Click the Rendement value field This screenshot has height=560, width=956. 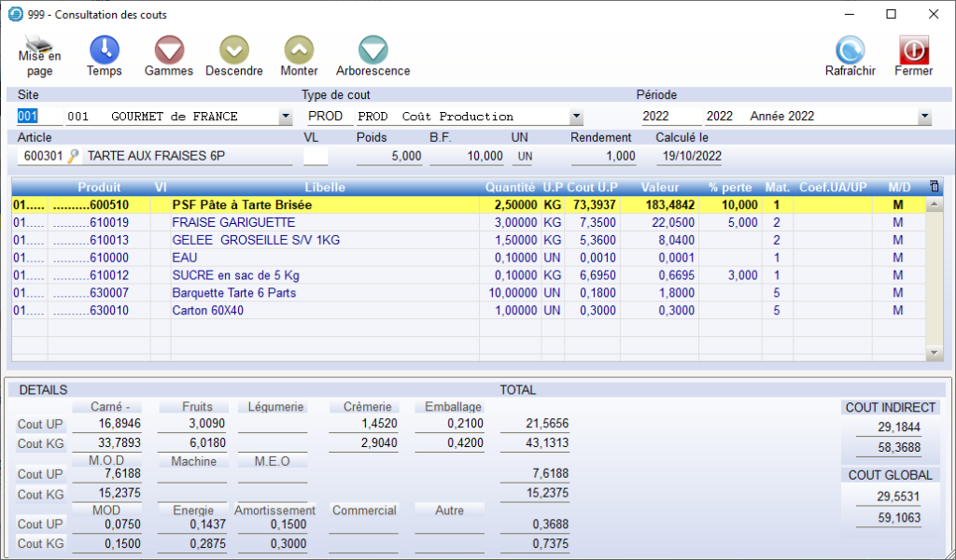604,157
